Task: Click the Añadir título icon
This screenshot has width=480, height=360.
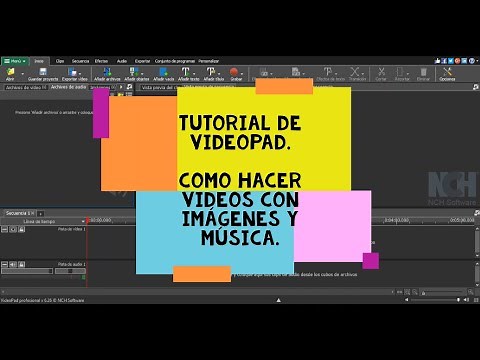Action: (211, 72)
